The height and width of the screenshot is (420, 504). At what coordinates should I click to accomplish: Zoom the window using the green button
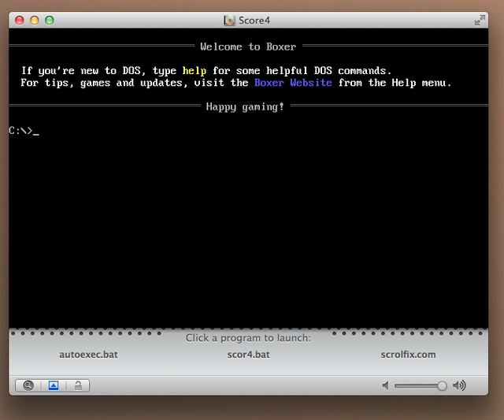(x=50, y=20)
